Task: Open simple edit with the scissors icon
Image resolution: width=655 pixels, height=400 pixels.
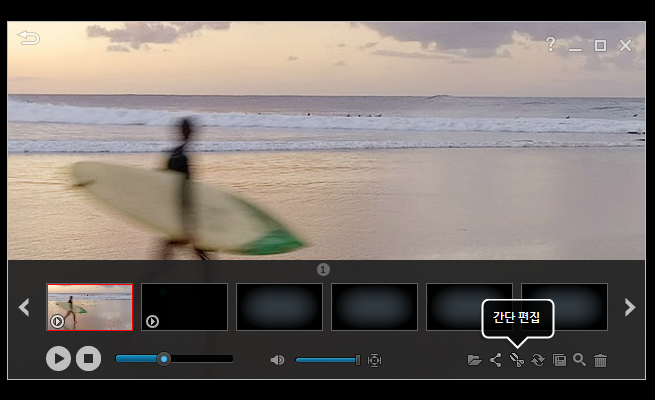Action: [x=517, y=360]
